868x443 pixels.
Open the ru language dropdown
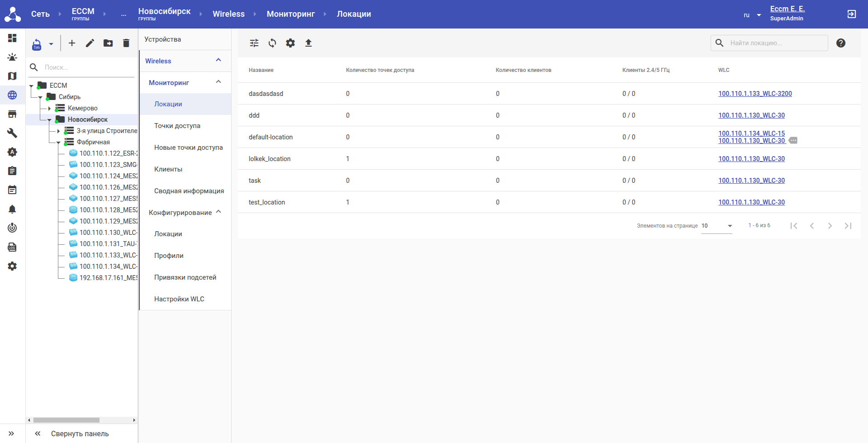(752, 15)
